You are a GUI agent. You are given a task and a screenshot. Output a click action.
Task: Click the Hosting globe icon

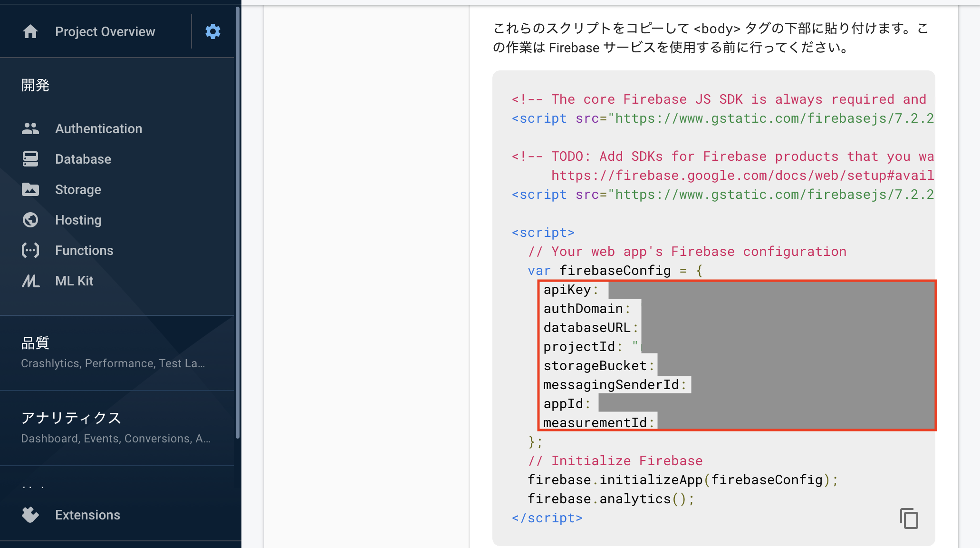pyautogui.click(x=30, y=220)
